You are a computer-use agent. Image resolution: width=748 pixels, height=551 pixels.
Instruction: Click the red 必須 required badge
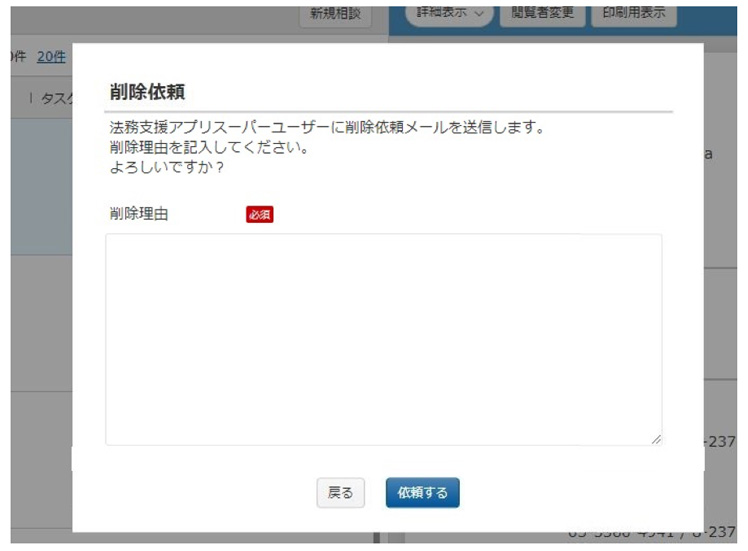click(x=259, y=214)
